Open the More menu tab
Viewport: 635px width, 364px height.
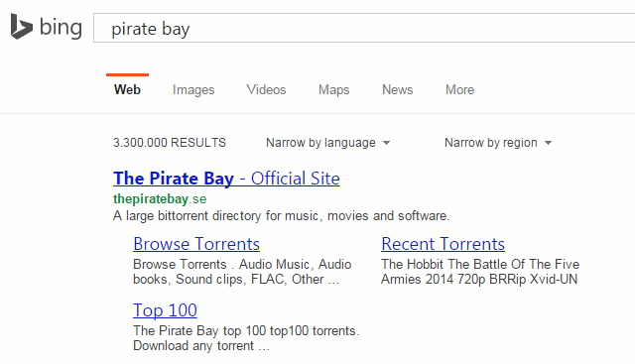click(459, 89)
